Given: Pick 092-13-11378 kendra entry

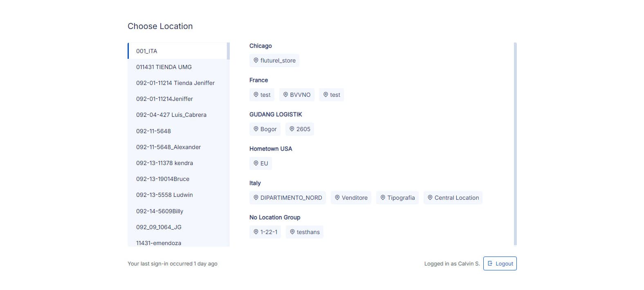Looking at the screenshot, I should [177, 163].
